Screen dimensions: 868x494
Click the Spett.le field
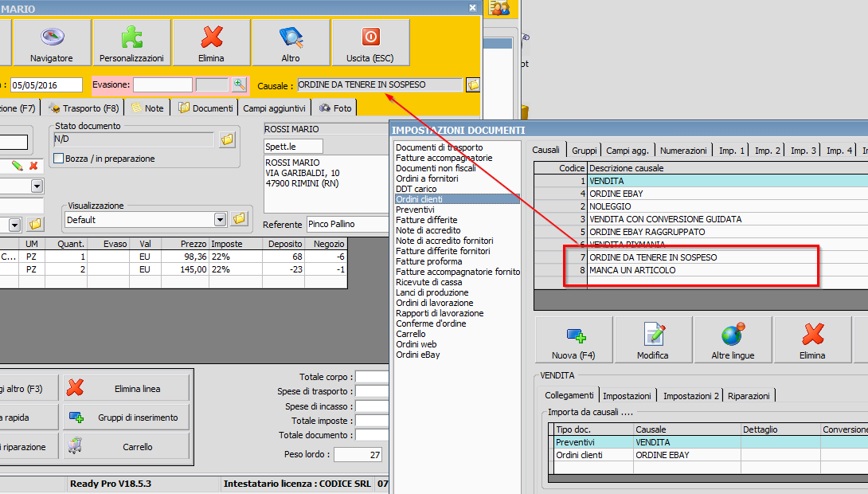pyautogui.click(x=293, y=147)
